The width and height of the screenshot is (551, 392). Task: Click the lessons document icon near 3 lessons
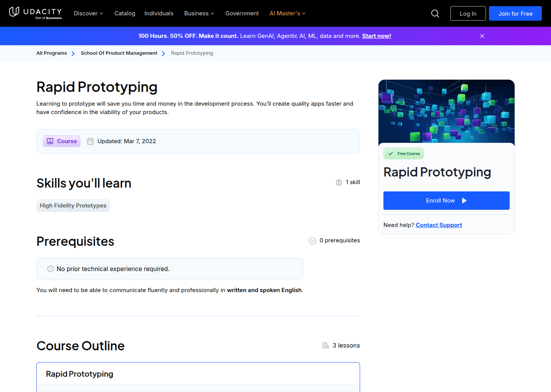(x=325, y=345)
